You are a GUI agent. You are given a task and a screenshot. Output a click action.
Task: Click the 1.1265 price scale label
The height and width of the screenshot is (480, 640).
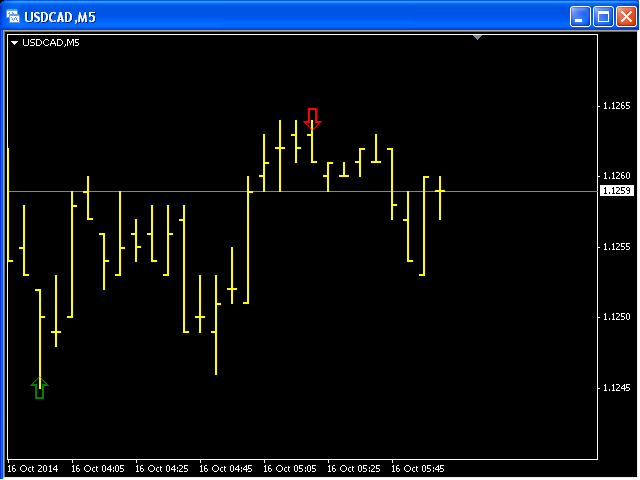point(616,106)
